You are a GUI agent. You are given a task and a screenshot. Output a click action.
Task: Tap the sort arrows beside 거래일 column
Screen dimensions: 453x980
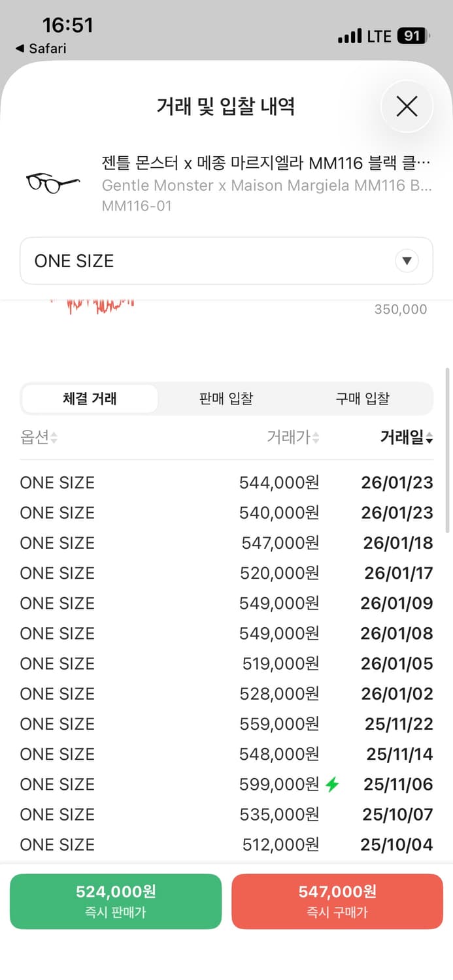pos(431,438)
